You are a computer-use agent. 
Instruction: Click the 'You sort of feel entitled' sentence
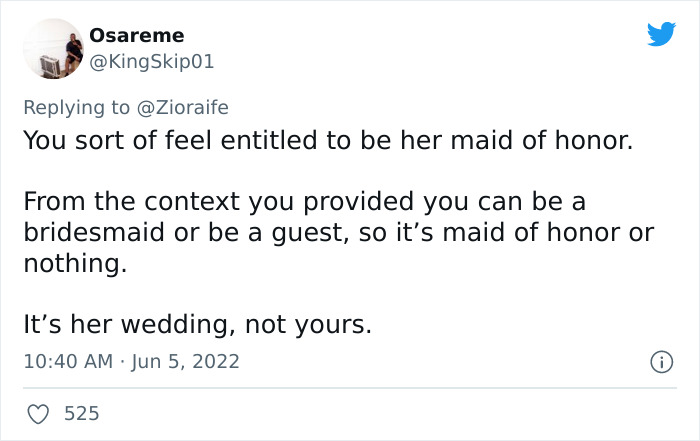point(327,139)
